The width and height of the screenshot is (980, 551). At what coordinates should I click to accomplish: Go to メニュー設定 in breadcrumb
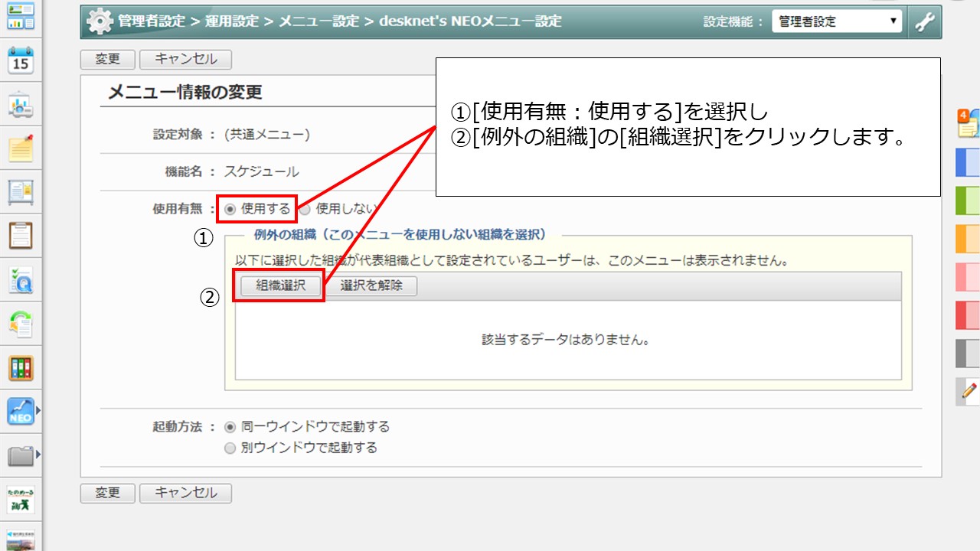318,21
